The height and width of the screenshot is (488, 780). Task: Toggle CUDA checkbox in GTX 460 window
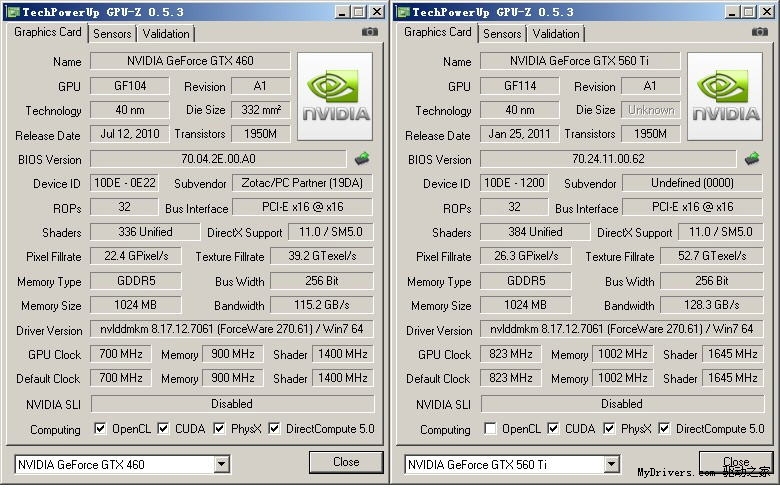coord(164,429)
